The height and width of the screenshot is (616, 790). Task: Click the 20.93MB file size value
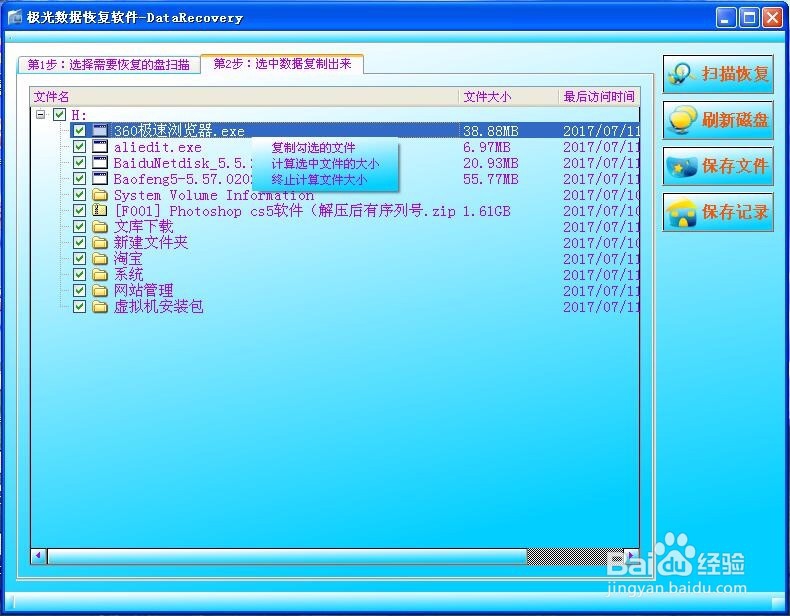click(491, 163)
